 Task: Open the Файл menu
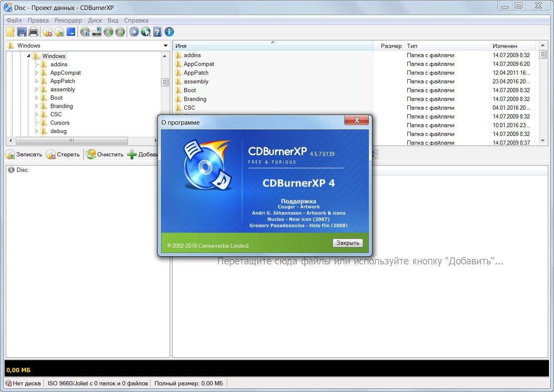pyautogui.click(x=14, y=20)
